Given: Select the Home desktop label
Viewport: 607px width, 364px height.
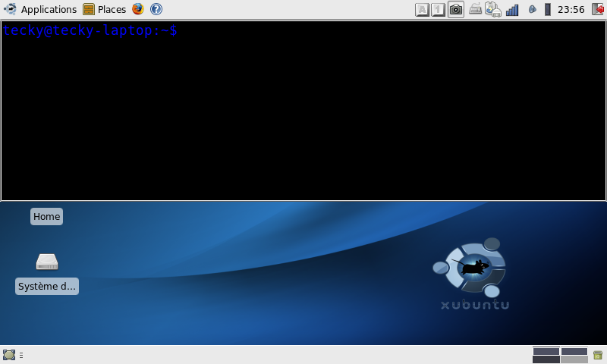Looking at the screenshot, I should point(47,216).
